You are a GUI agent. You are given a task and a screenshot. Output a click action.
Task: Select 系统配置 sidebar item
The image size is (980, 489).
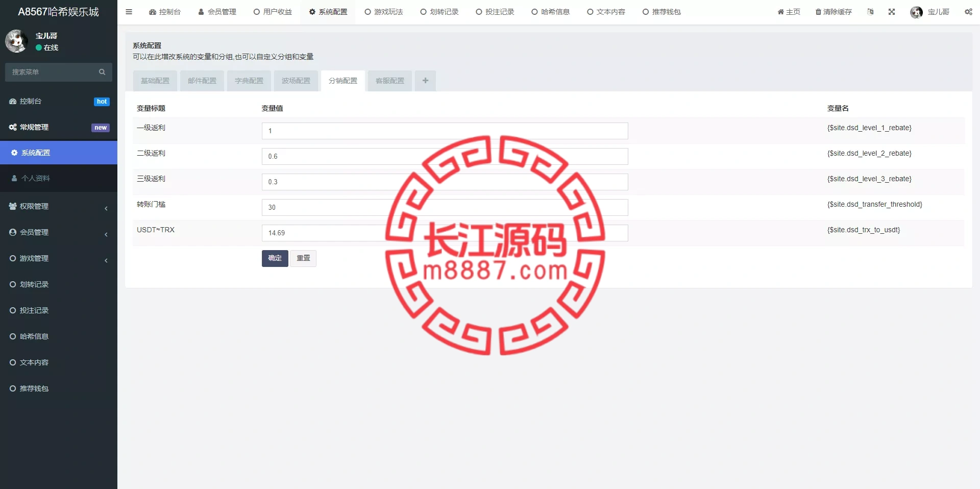(59, 153)
